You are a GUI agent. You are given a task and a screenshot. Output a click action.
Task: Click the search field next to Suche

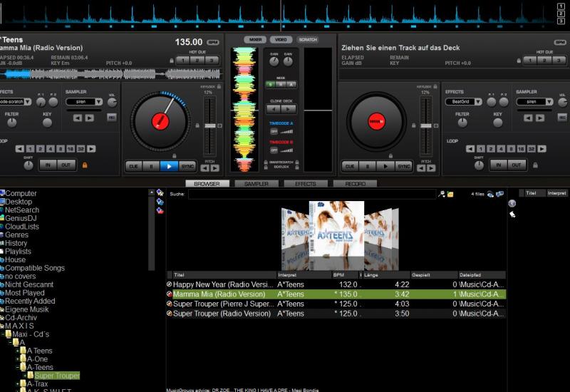coord(312,194)
